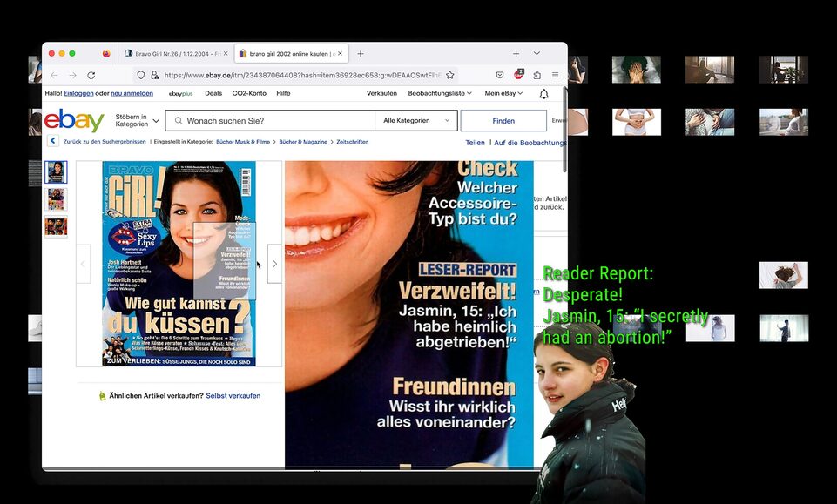Click the Selbst verkaufen link

point(233,396)
